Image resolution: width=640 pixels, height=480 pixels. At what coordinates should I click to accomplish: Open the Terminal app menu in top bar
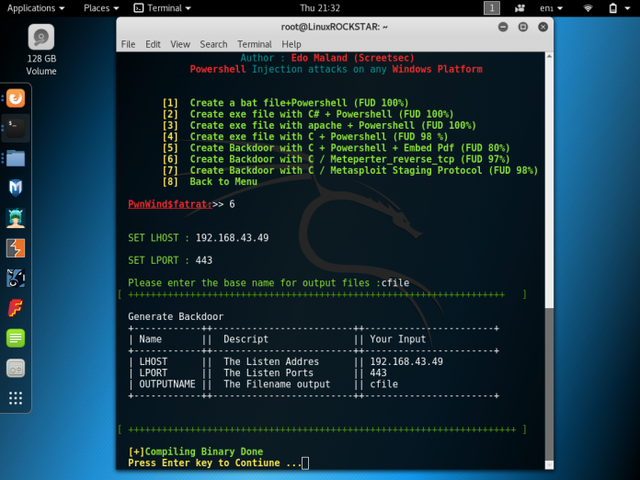click(x=162, y=8)
